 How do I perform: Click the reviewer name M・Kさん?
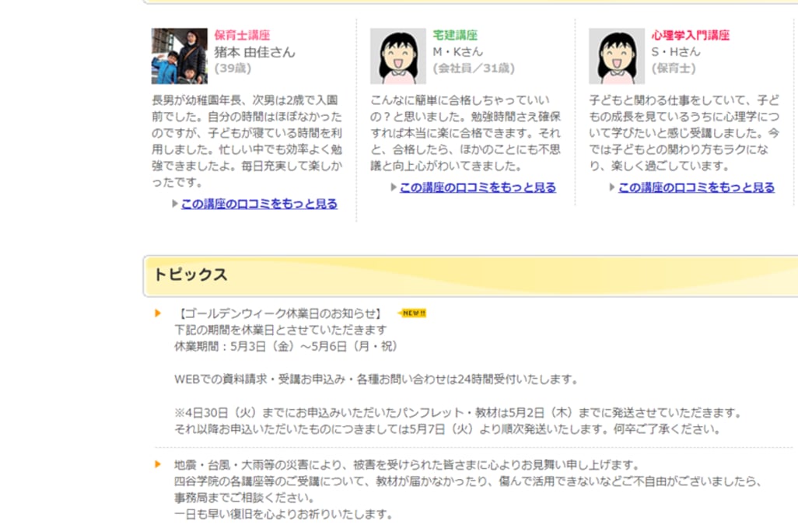pos(457,52)
